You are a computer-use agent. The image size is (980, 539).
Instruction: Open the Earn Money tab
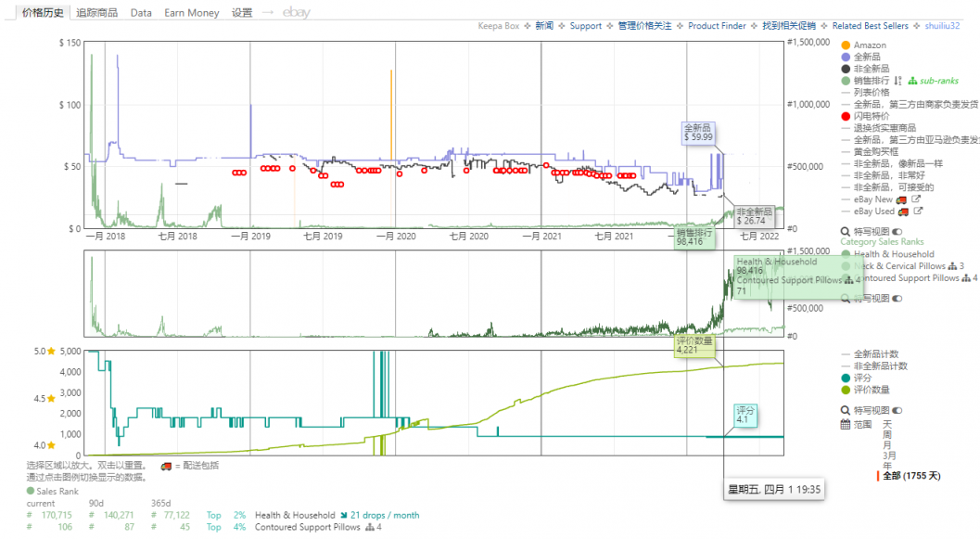(x=191, y=12)
